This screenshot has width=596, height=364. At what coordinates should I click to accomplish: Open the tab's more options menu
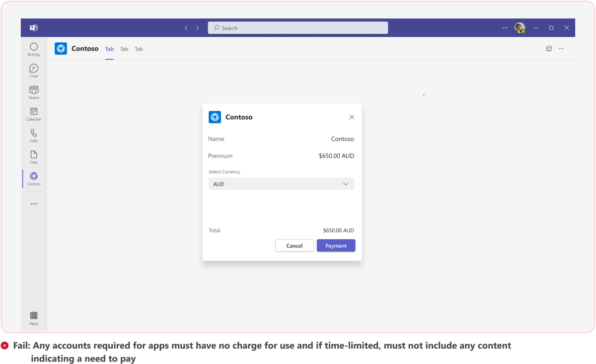(x=562, y=48)
